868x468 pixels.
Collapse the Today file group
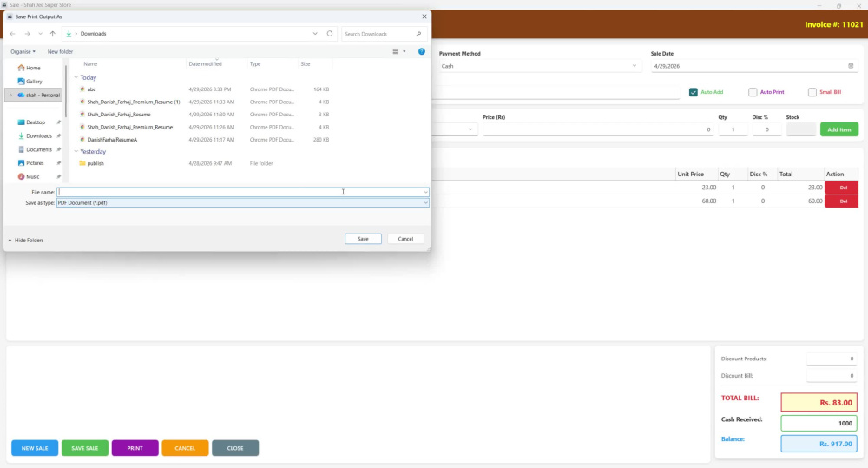pos(76,77)
